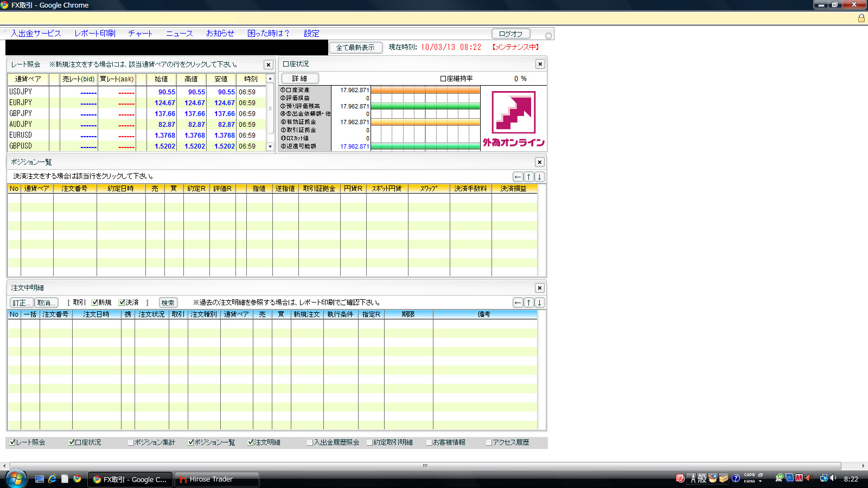
Task: Toggle the 新規 checkbox in order filter
Action: 94,303
